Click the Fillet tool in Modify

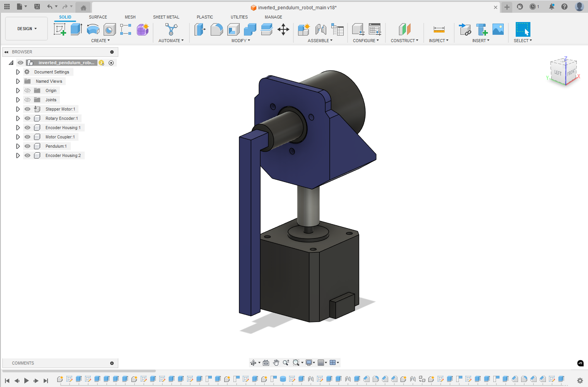coord(216,29)
